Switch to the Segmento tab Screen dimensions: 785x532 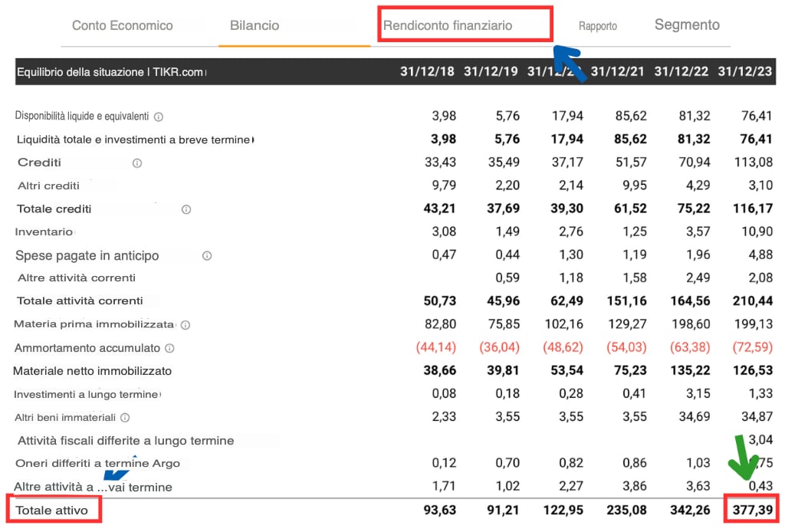(x=687, y=25)
